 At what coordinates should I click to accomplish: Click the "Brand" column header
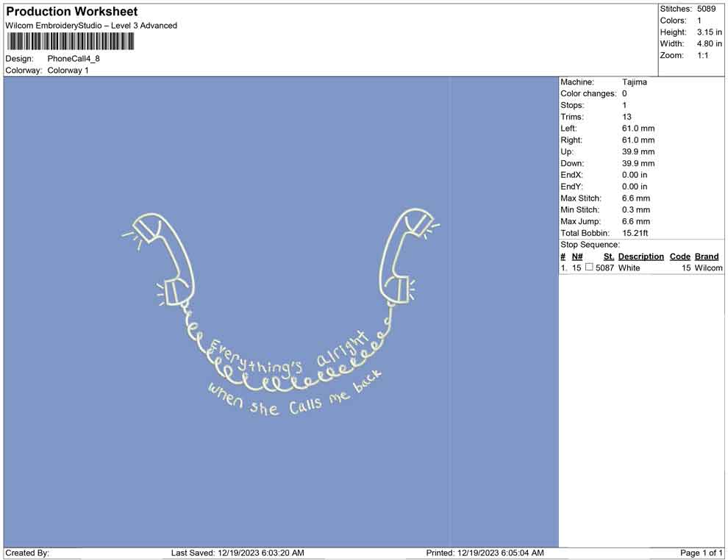(707, 256)
